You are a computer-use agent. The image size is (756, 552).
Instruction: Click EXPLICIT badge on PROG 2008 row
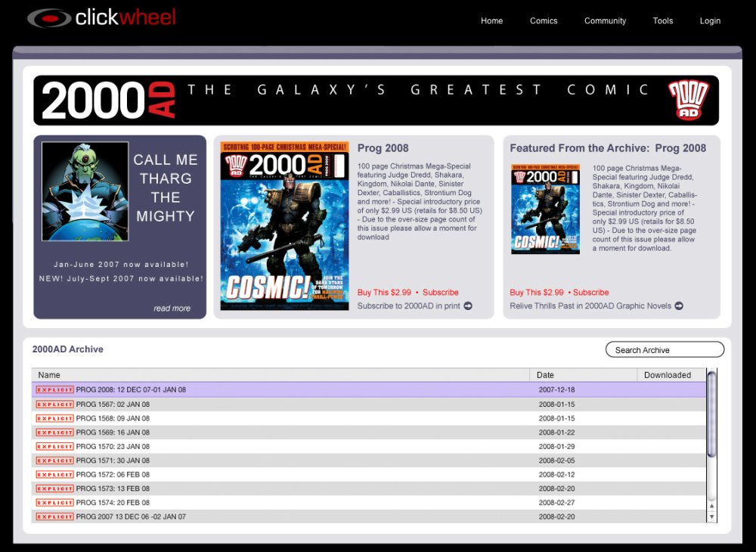click(x=55, y=389)
